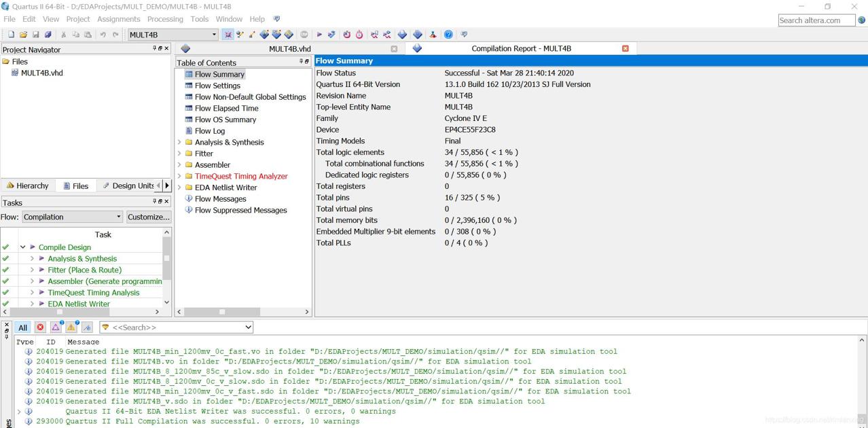Click the Copy toolbar icon
The image size is (868, 428).
click(75, 35)
